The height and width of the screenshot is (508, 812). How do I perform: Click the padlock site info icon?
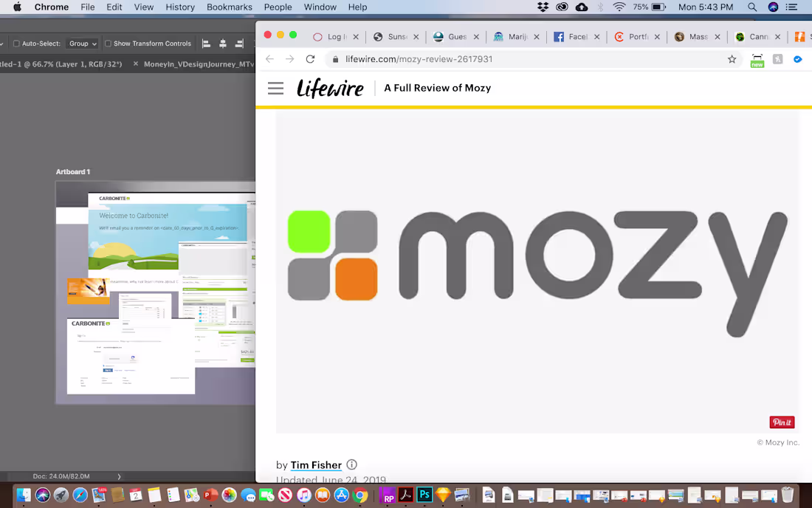click(335, 59)
